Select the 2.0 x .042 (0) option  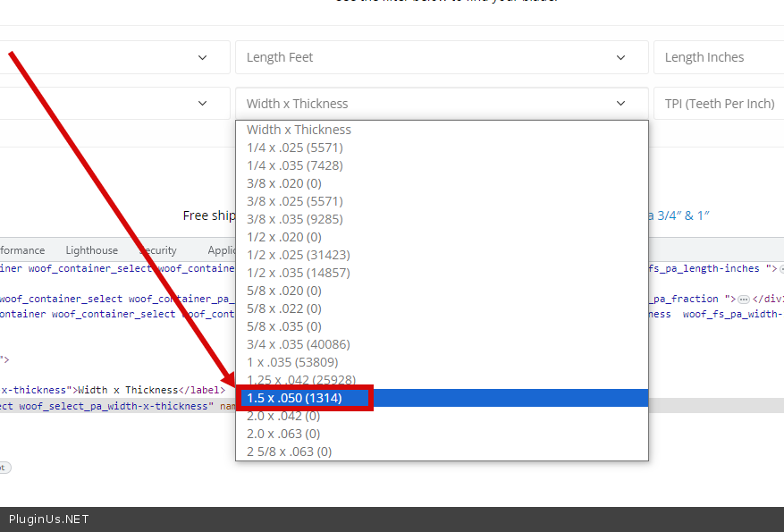coord(283,416)
